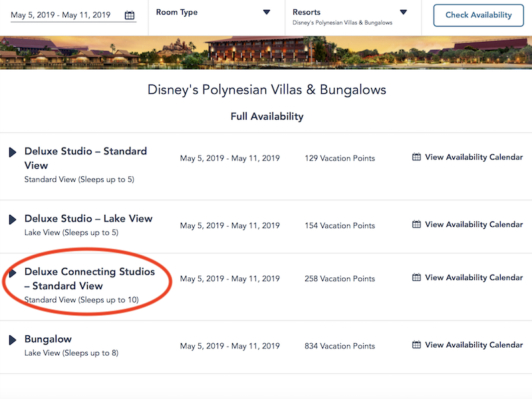Click calendar icon for Deluxe Studio Lake View

pos(416,224)
